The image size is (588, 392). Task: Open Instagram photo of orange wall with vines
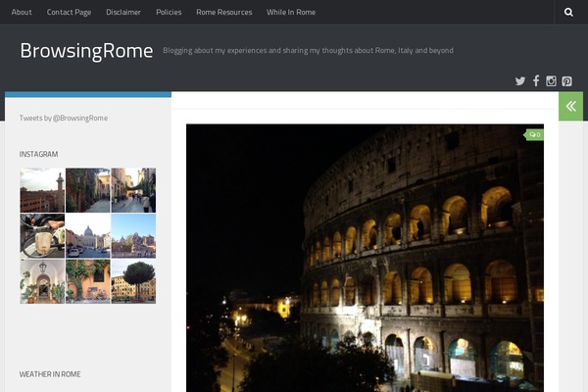(88, 281)
